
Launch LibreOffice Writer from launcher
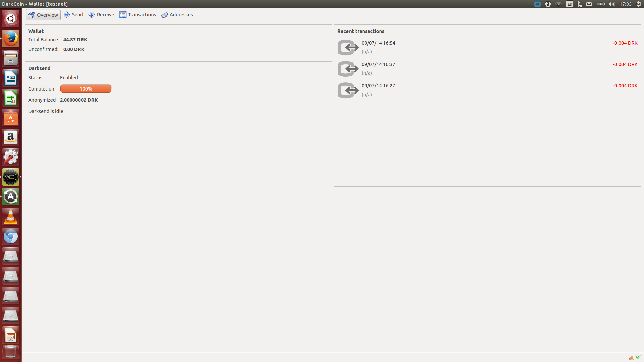pos(11,78)
